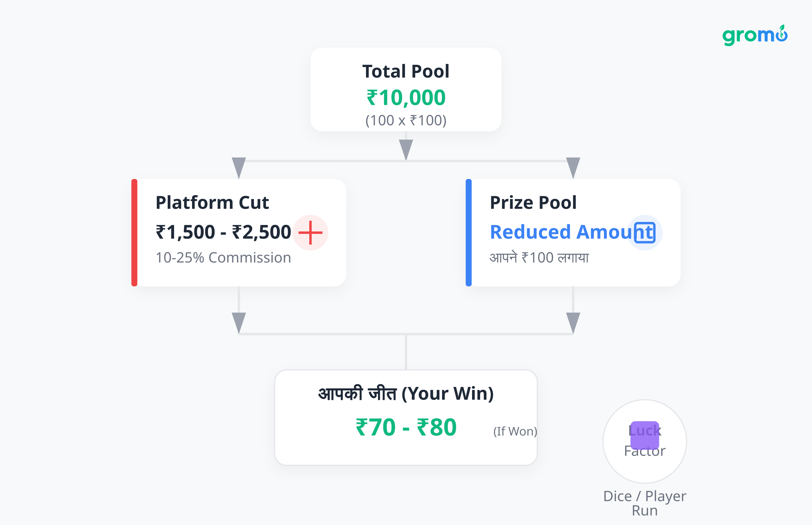This screenshot has height=525, width=812.
Task: Click the arrowhead below the Prize Pool card
Action: (x=573, y=322)
